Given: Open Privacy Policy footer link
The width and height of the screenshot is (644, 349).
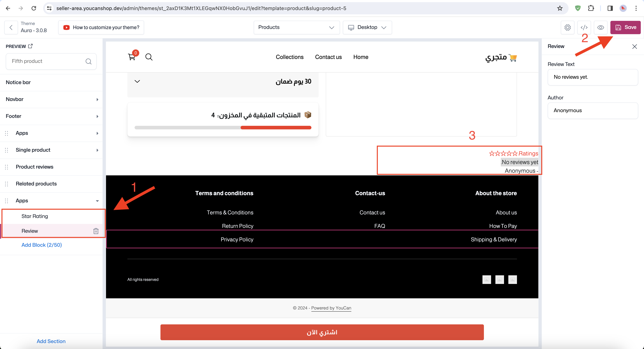Looking at the screenshot, I should pyautogui.click(x=237, y=240).
